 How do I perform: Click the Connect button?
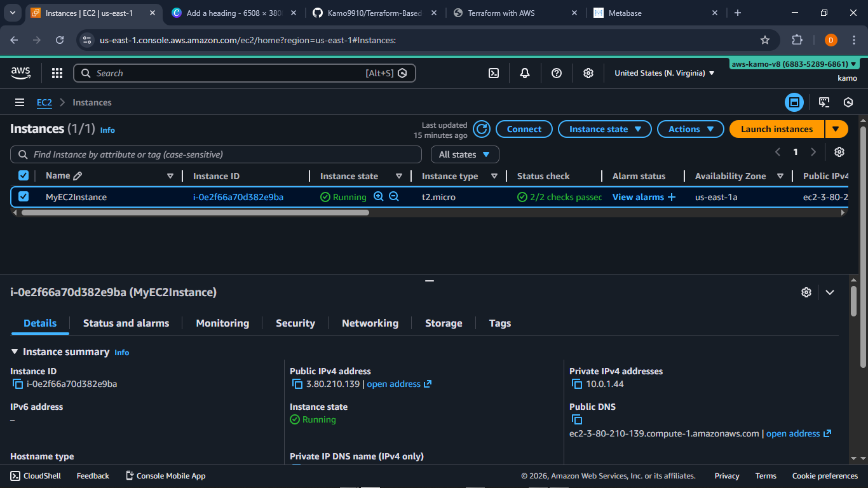point(524,129)
